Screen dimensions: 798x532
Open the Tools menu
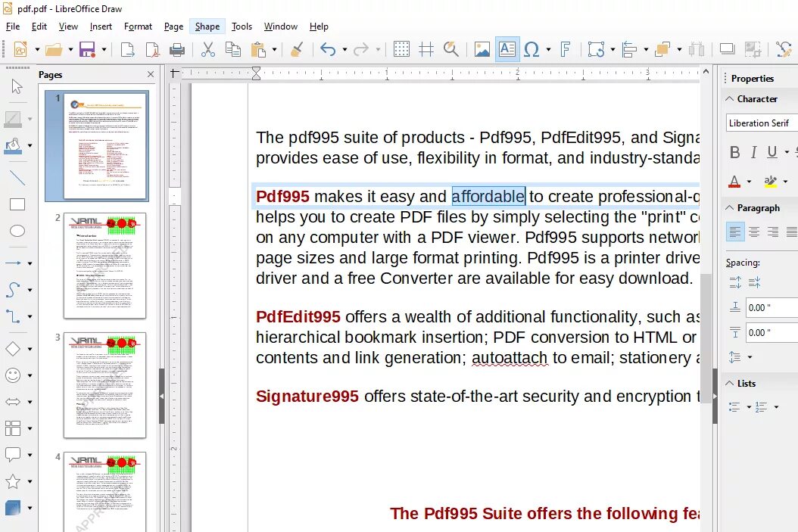[242, 26]
